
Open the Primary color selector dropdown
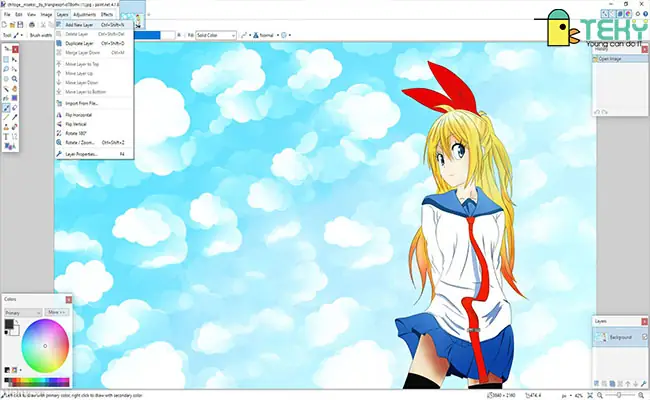[23, 313]
